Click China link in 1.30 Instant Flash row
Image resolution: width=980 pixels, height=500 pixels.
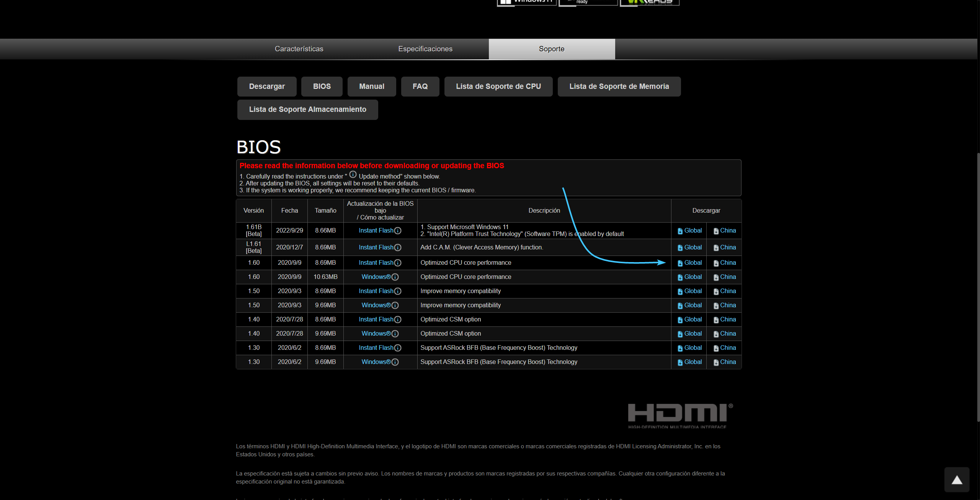pos(728,348)
